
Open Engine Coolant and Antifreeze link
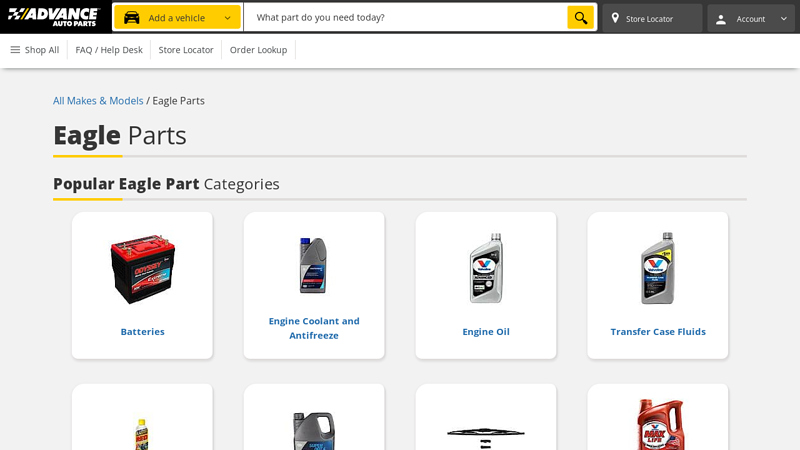coord(314,328)
